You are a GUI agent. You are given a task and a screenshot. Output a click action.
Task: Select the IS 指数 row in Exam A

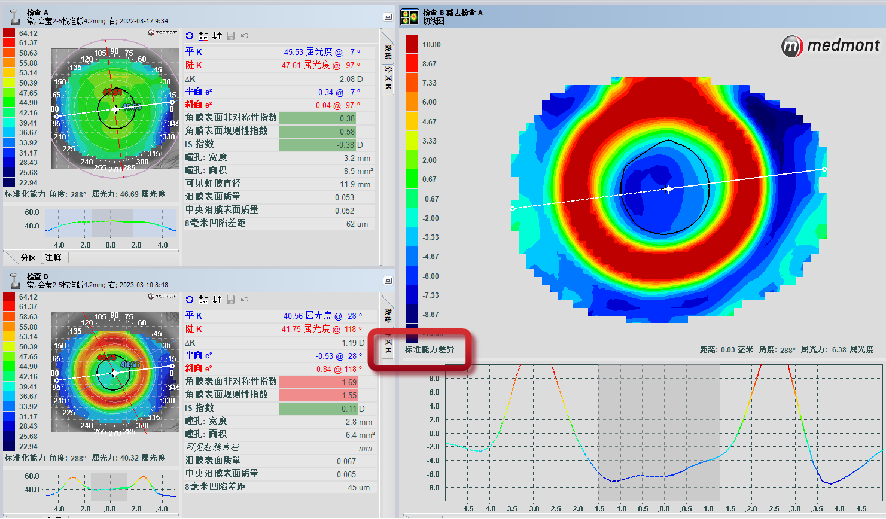point(279,145)
